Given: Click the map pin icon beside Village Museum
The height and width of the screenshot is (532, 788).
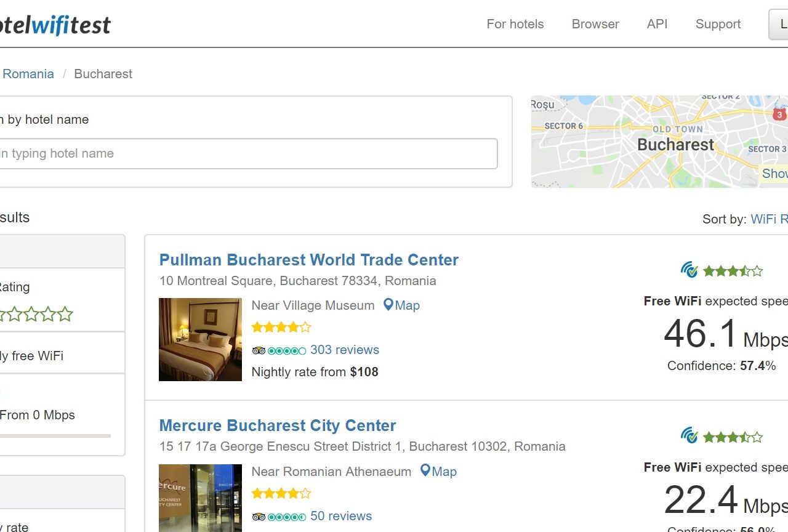Looking at the screenshot, I should pyautogui.click(x=388, y=305).
